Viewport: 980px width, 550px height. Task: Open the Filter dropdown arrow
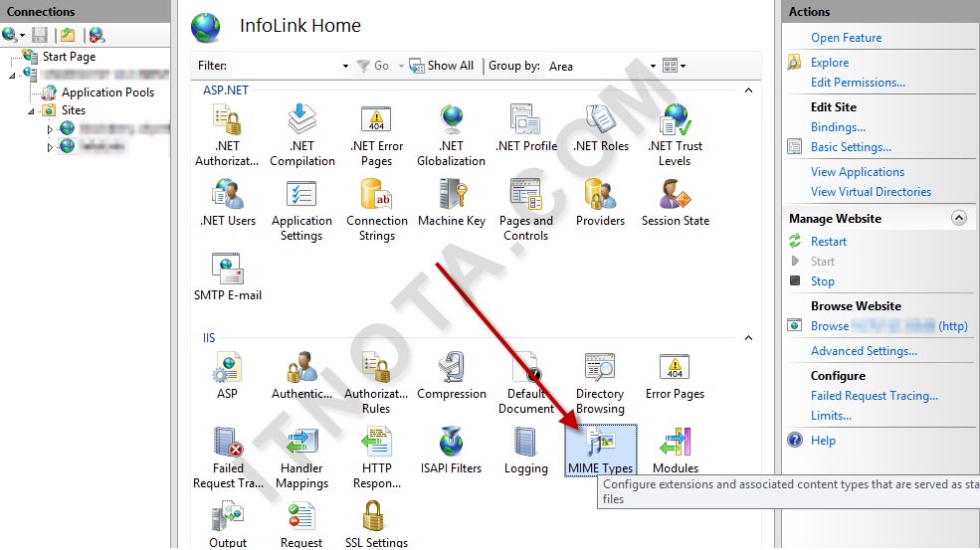(345, 67)
